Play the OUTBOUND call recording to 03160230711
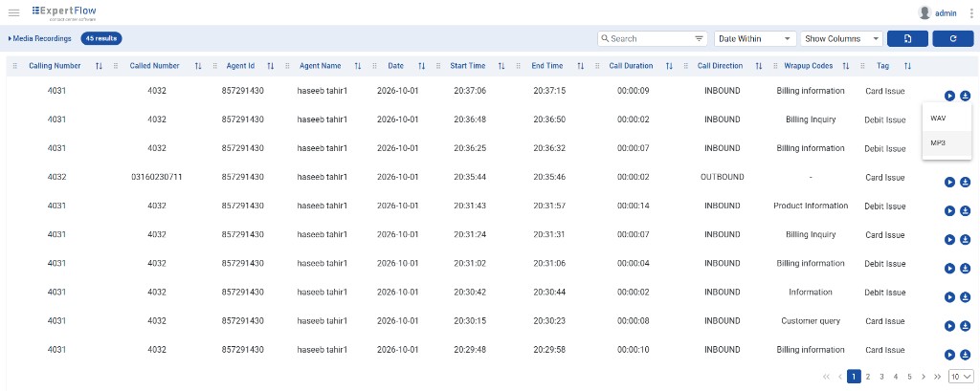This screenshot has height=391, width=980. coord(949,182)
